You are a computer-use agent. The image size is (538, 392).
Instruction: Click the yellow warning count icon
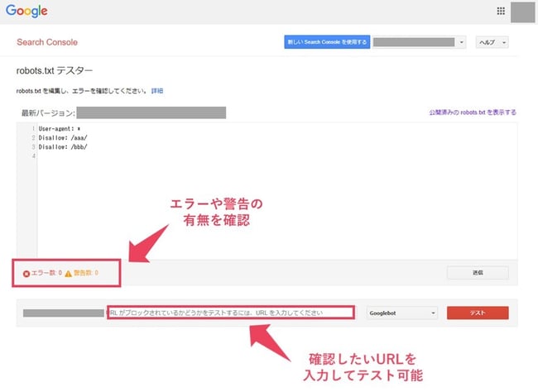click(x=69, y=273)
